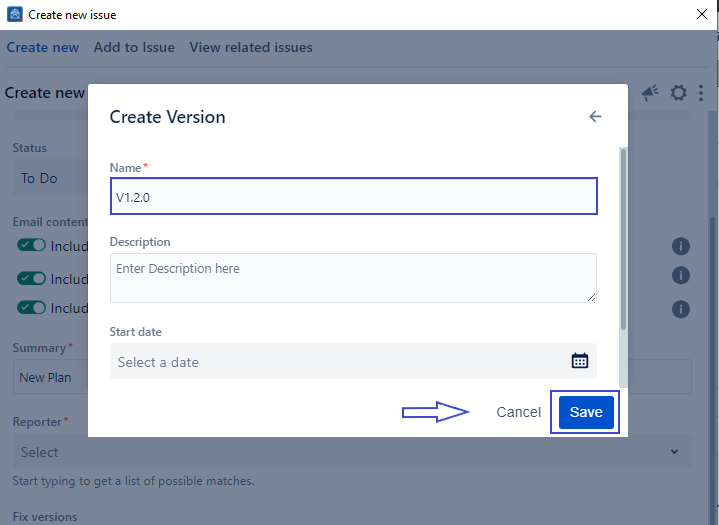Click the back arrow in Create Version
The height and width of the screenshot is (525, 719).
[x=595, y=117]
